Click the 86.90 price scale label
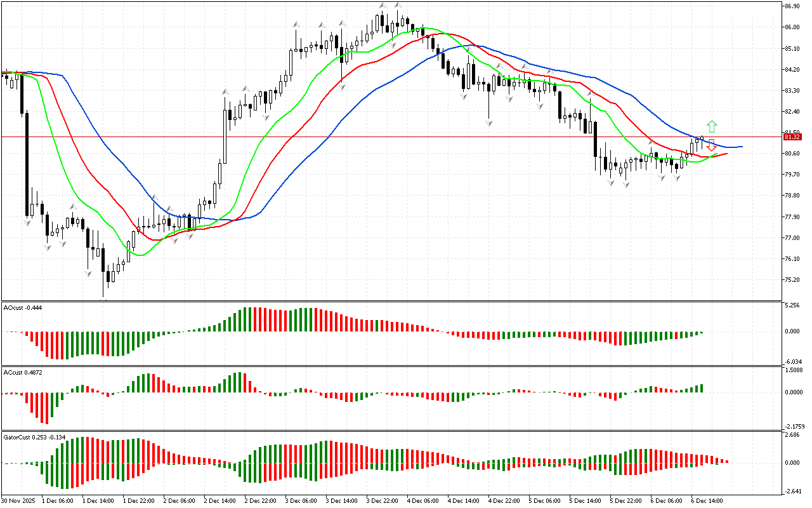Image resolution: width=812 pixels, height=508 pixels. pos(791,6)
